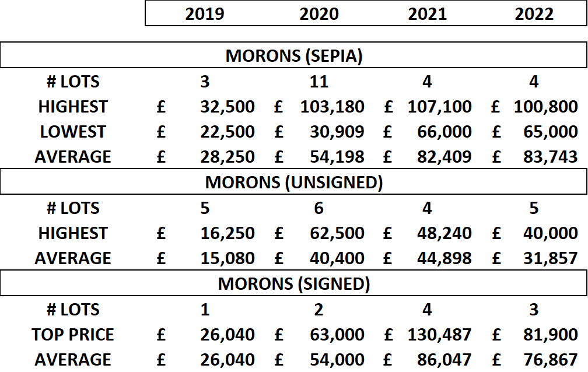
Task: Select the 62,500 unsigned highest value
Action: (337, 233)
